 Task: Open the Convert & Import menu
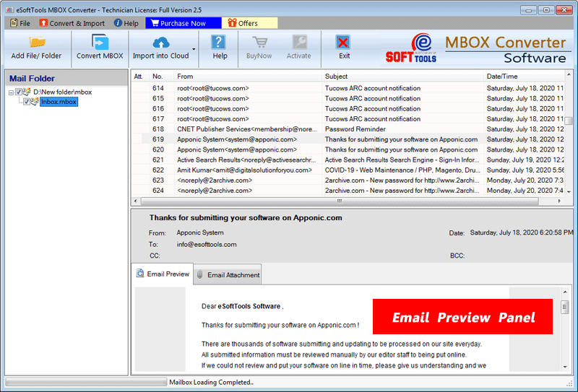click(x=72, y=23)
